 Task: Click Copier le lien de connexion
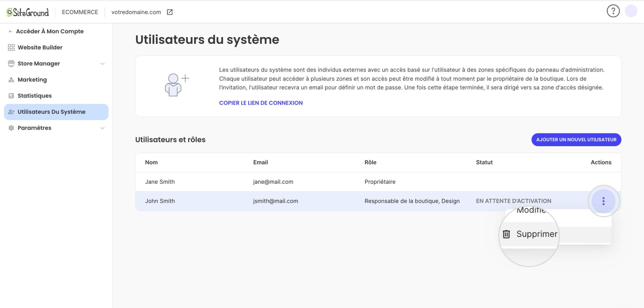click(261, 103)
